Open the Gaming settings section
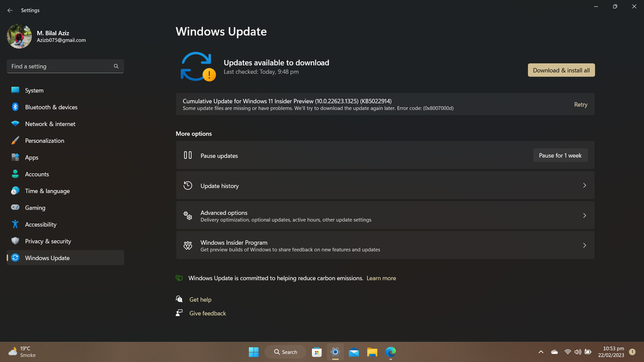644x362 pixels. coord(65,207)
